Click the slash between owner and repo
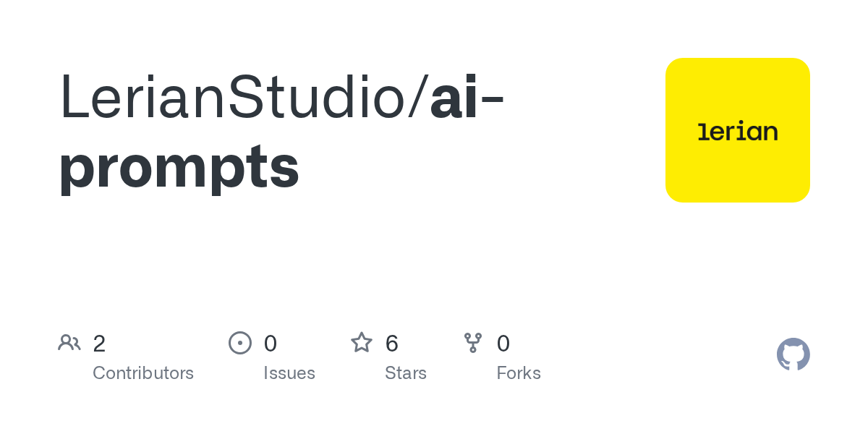This screenshot has width=868, height=434. click(x=418, y=96)
